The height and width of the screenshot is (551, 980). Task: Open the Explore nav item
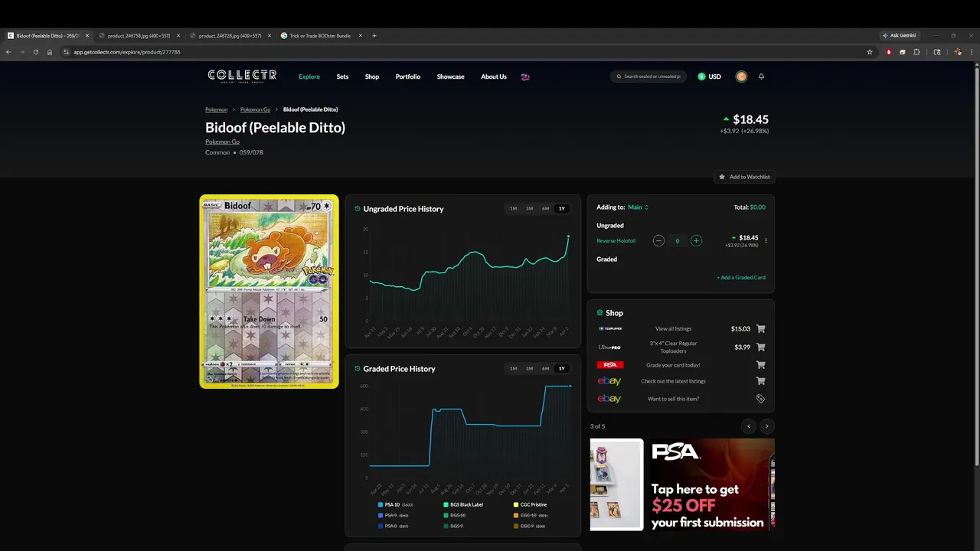pos(309,77)
